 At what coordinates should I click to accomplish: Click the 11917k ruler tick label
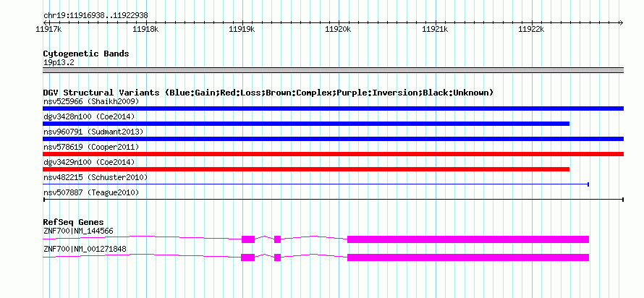point(49,29)
